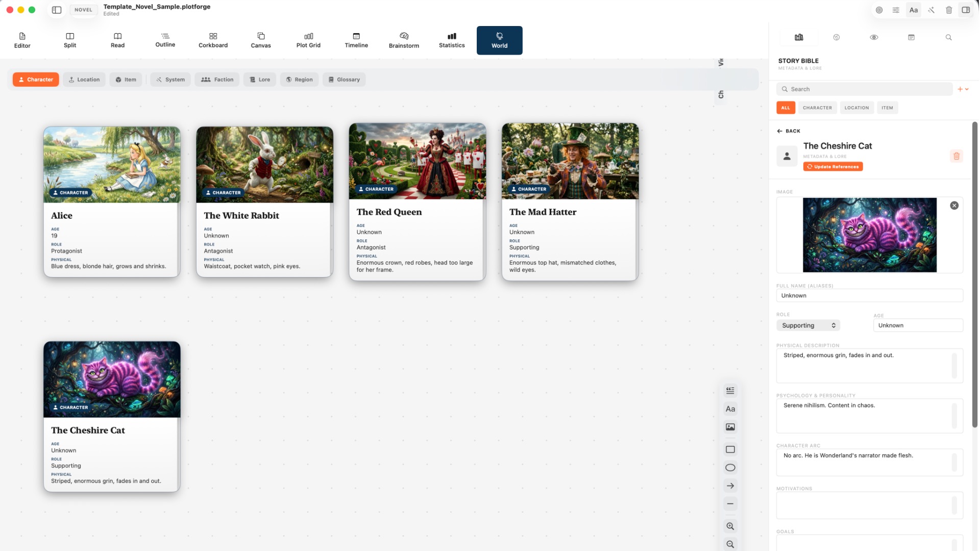Open the eye icon inspector tab

(874, 37)
